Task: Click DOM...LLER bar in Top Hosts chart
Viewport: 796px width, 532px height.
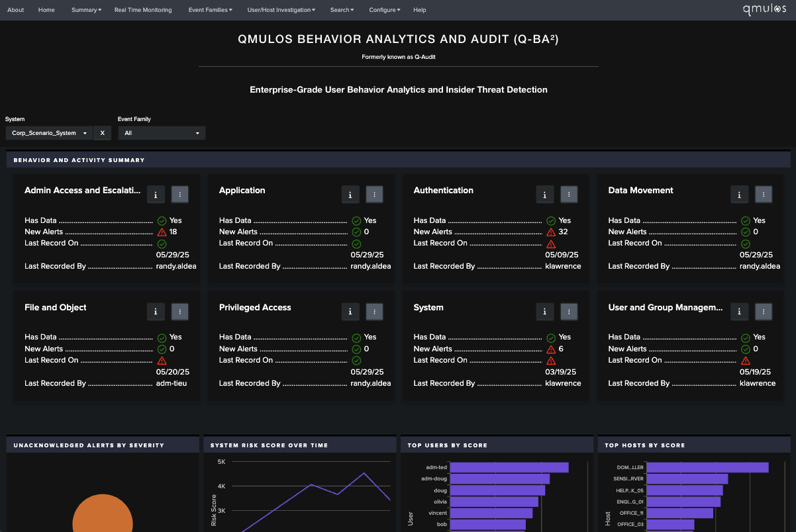Action: pos(707,467)
